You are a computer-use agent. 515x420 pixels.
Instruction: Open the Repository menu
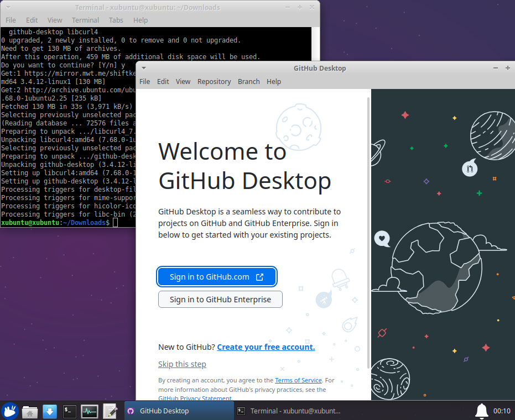coord(214,81)
